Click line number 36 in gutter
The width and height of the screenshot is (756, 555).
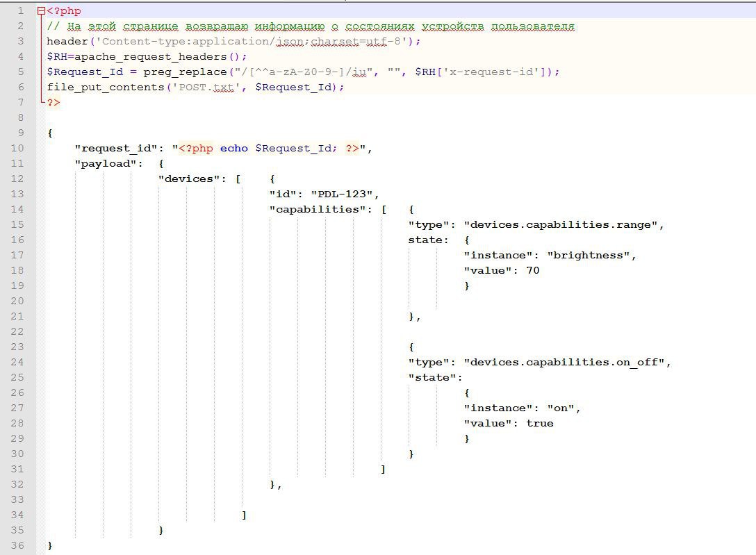coord(17,545)
